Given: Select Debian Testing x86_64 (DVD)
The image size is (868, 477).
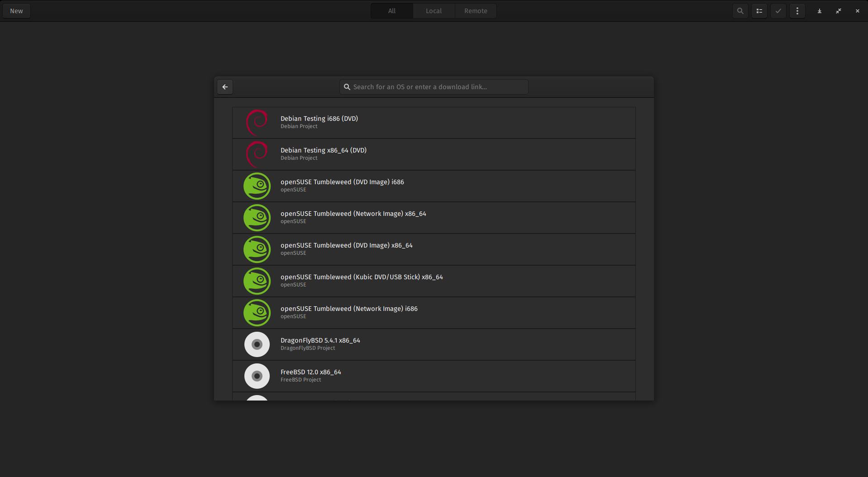Looking at the screenshot, I should point(434,154).
